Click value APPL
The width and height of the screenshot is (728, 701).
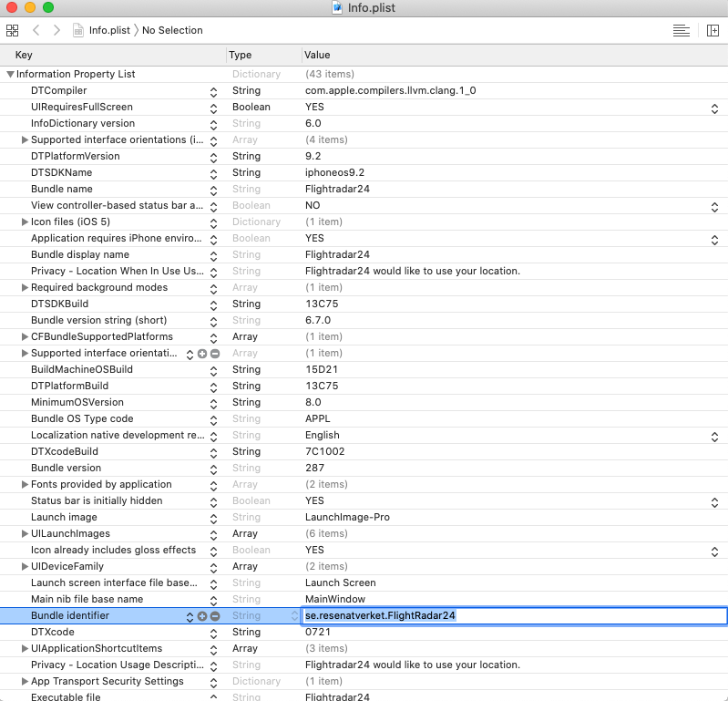coord(318,418)
